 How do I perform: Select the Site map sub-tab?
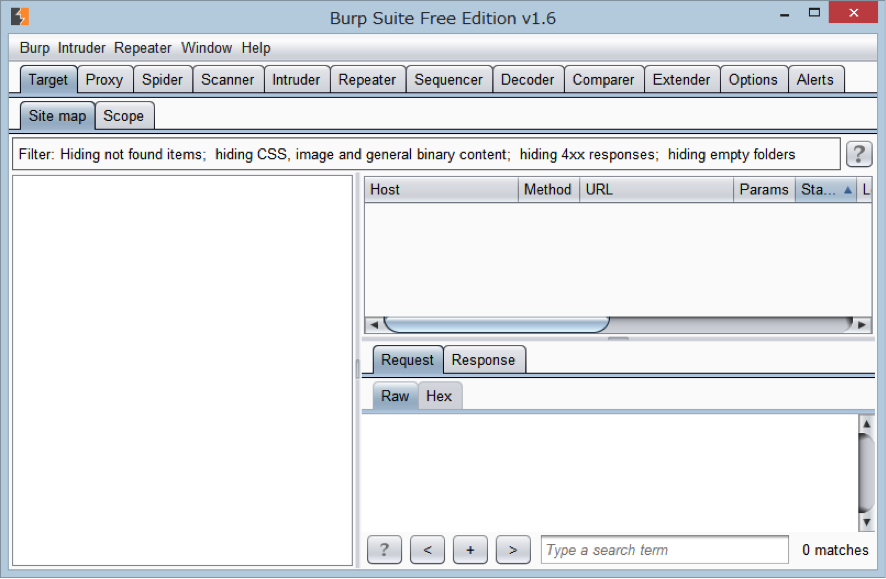pyautogui.click(x=58, y=116)
